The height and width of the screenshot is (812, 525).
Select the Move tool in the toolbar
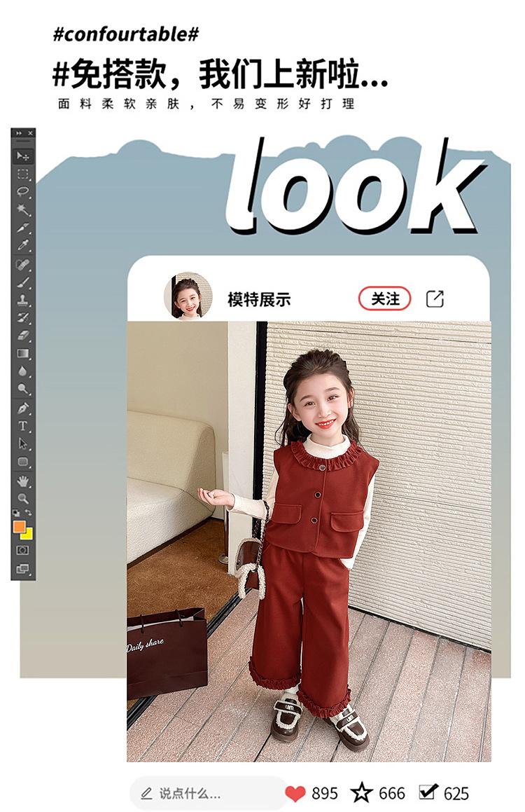23,156
